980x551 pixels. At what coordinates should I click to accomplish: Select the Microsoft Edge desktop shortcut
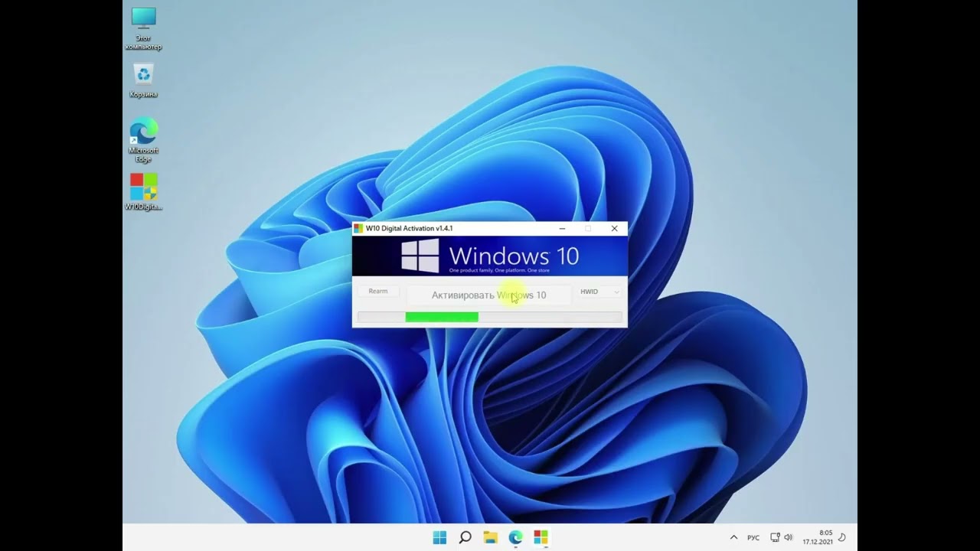143,139
